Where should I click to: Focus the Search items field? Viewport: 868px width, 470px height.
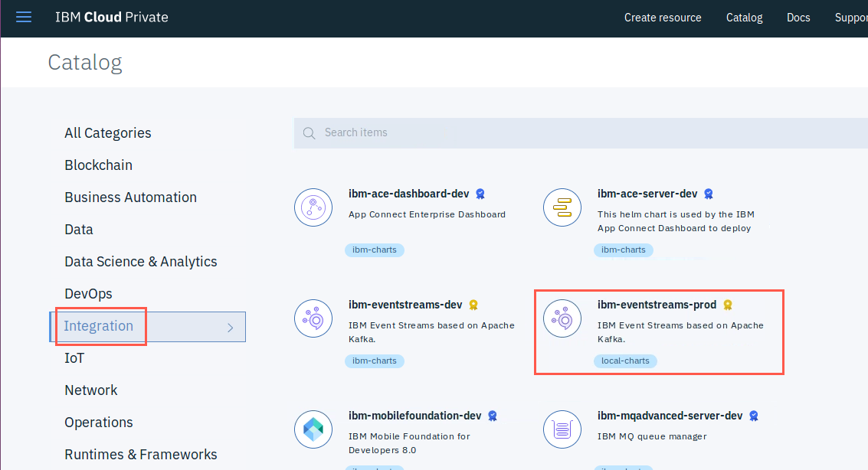[581, 132]
